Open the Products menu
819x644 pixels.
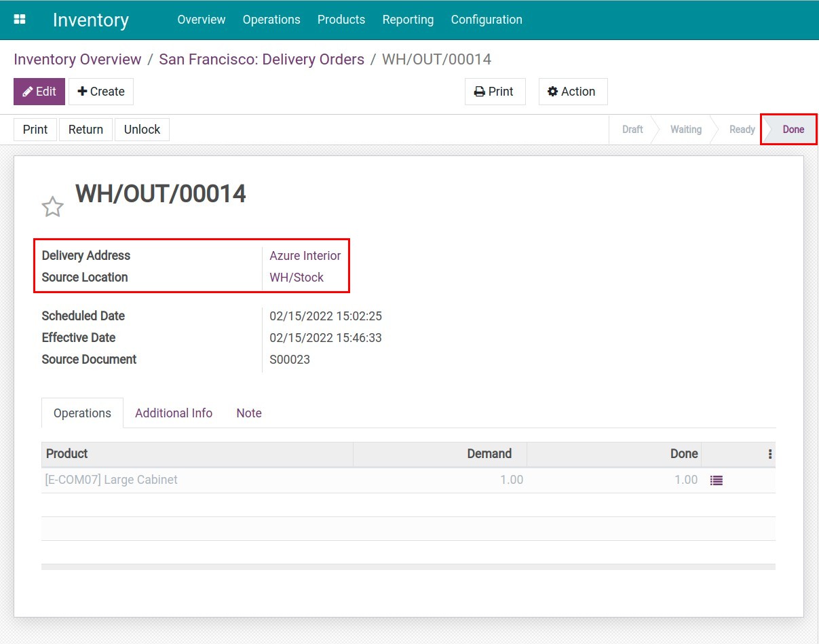click(341, 20)
